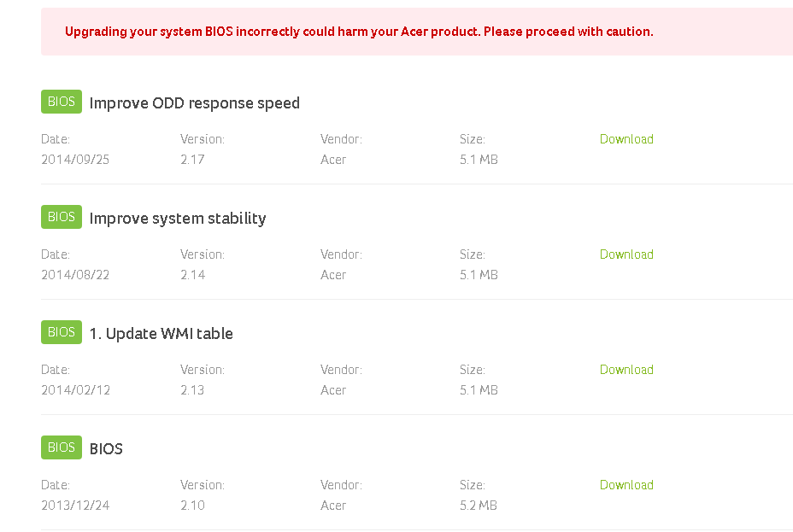Click the BIOS badge beside Update WMI table
The image size is (793, 532).
click(x=61, y=332)
